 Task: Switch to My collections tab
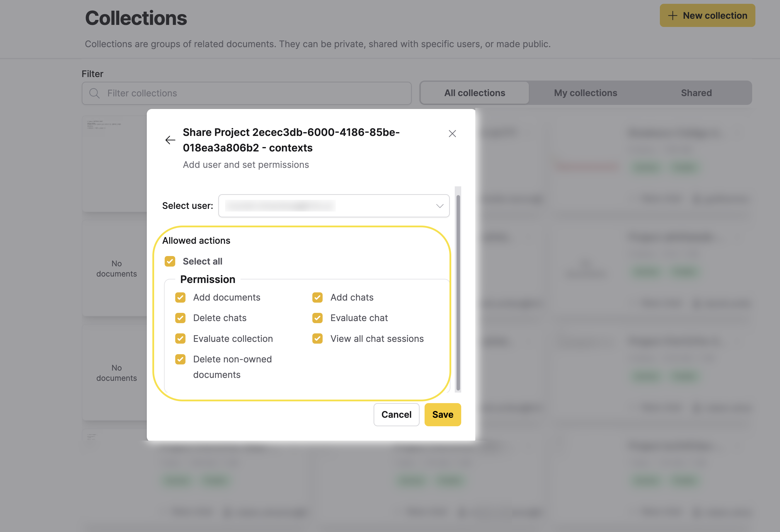pos(585,93)
